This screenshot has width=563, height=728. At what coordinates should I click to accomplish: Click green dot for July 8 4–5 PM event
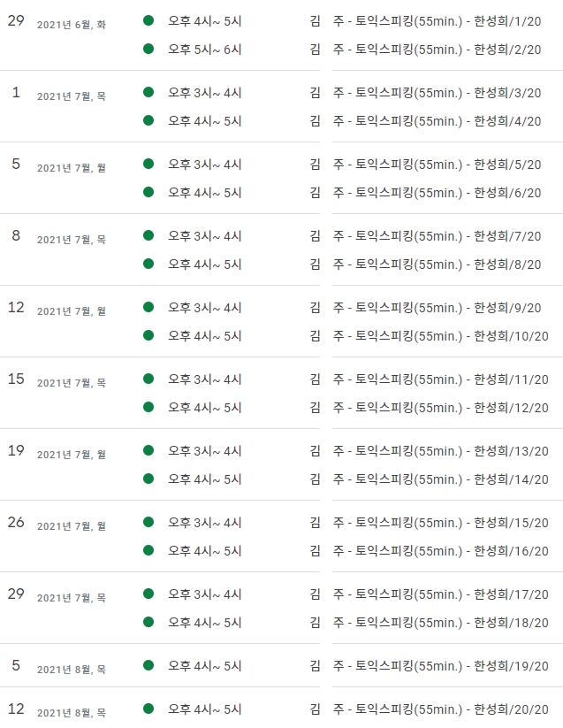point(148,264)
